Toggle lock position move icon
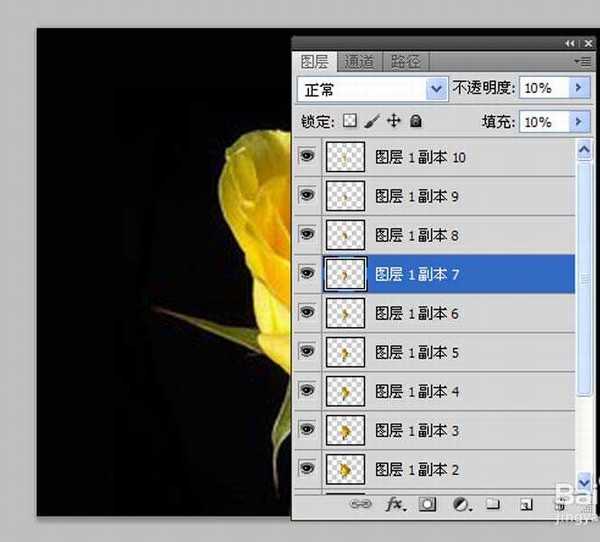 394,121
